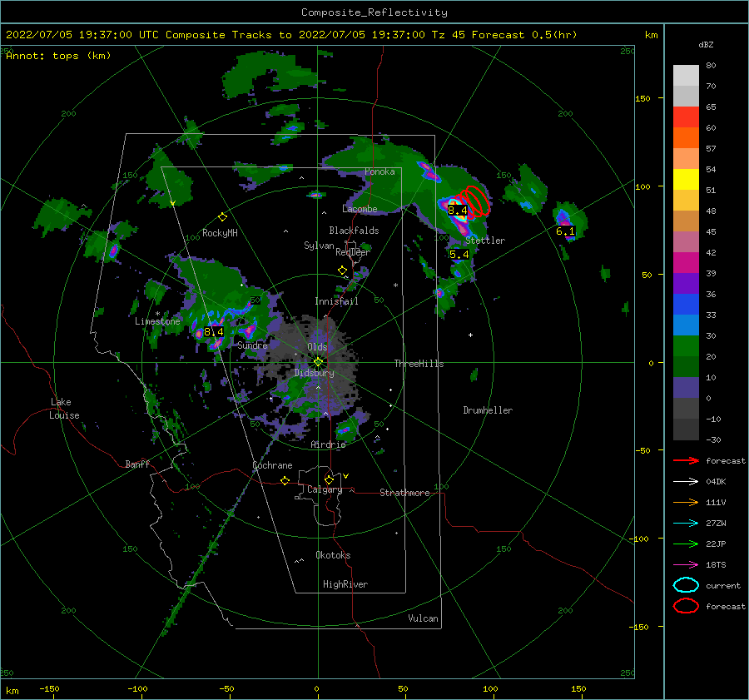
Task: Click the 8.4 storm top label near Sundre
Action: click(214, 331)
